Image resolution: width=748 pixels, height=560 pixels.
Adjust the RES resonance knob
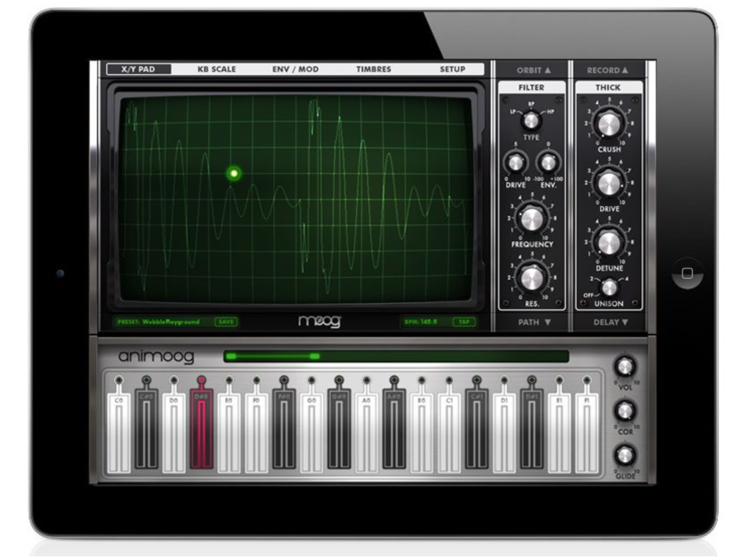[532, 278]
